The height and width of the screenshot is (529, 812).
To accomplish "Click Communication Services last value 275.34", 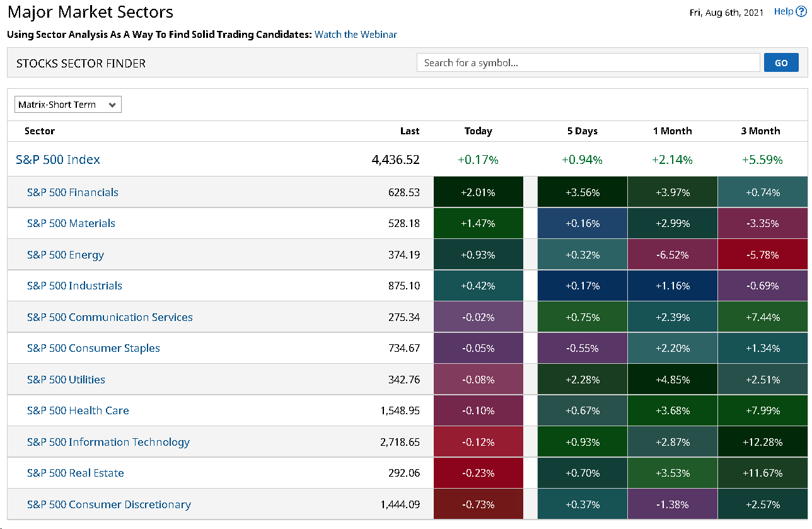I will point(404,317).
